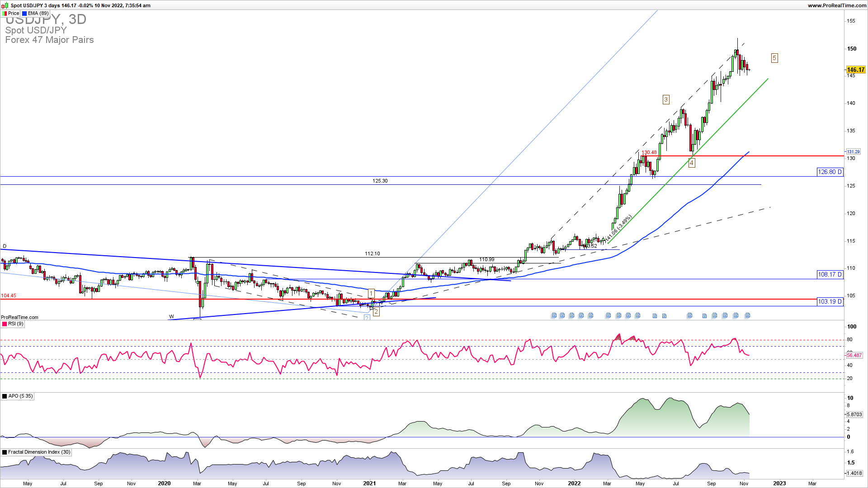Click the rightmost news document icon
The height and width of the screenshot is (488, 868).
point(747,315)
